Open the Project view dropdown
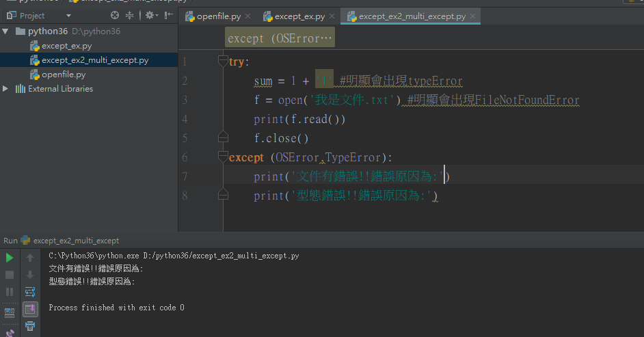Image resolution: width=644 pixels, height=337 pixels. pyautogui.click(x=68, y=16)
